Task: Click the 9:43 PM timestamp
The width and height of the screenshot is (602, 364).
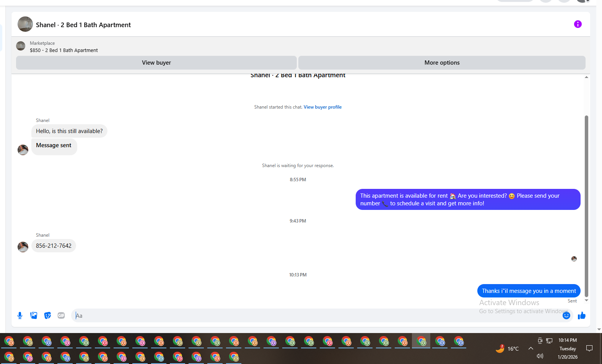Action: click(x=298, y=221)
